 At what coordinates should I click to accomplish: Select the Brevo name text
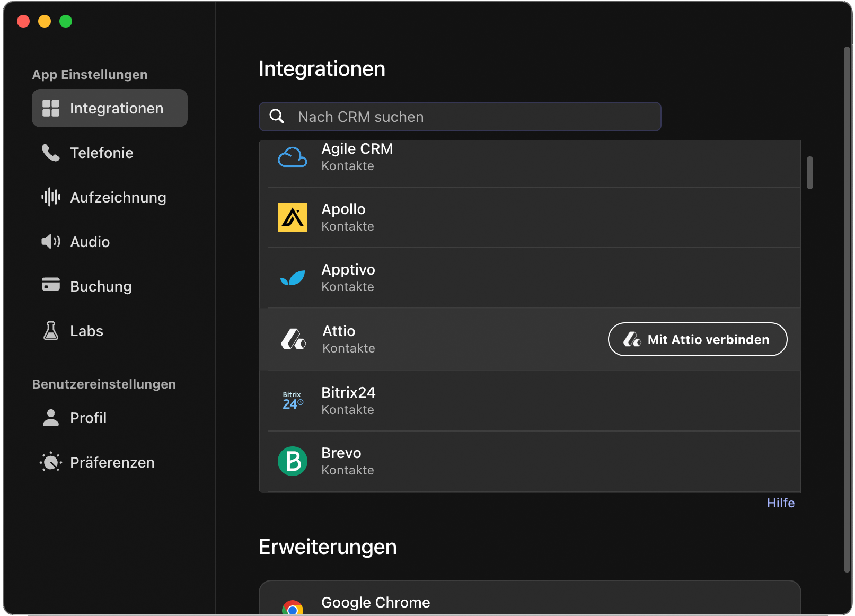341,453
